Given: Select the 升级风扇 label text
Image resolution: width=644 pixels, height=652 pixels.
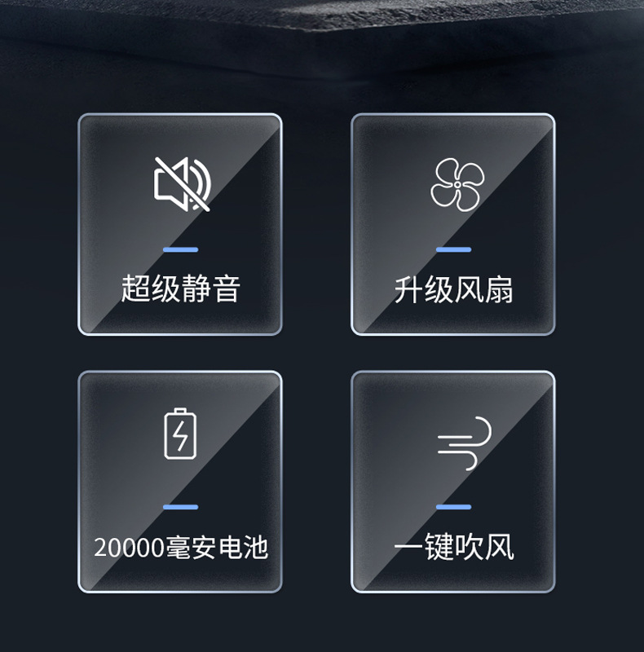Looking at the screenshot, I should [x=453, y=289].
